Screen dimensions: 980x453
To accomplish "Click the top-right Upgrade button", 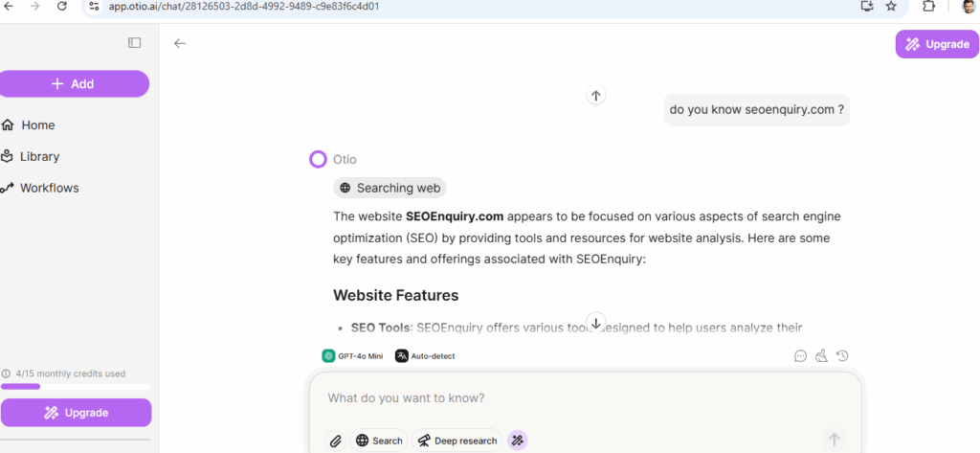I will [937, 44].
